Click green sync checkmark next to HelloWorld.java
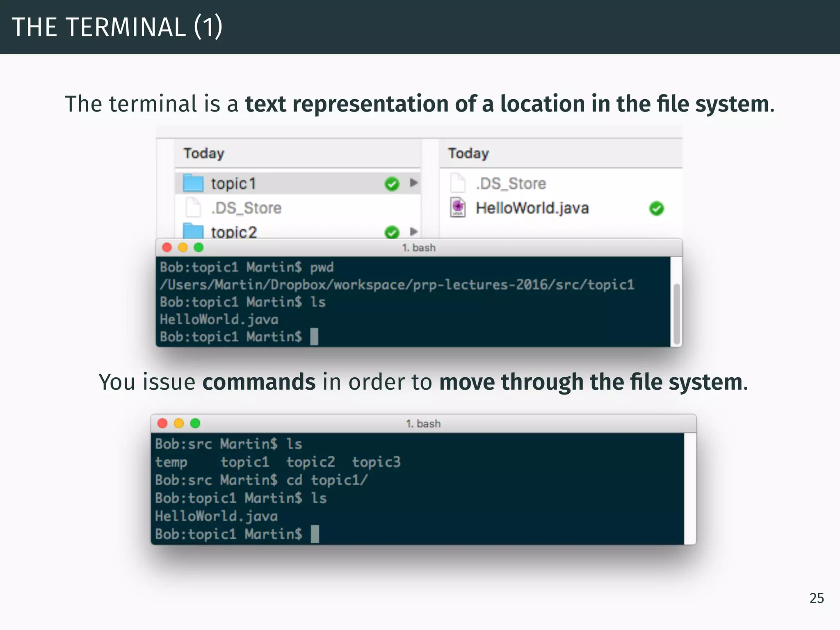Viewport: 840px width, 630px height. click(656, 208)
